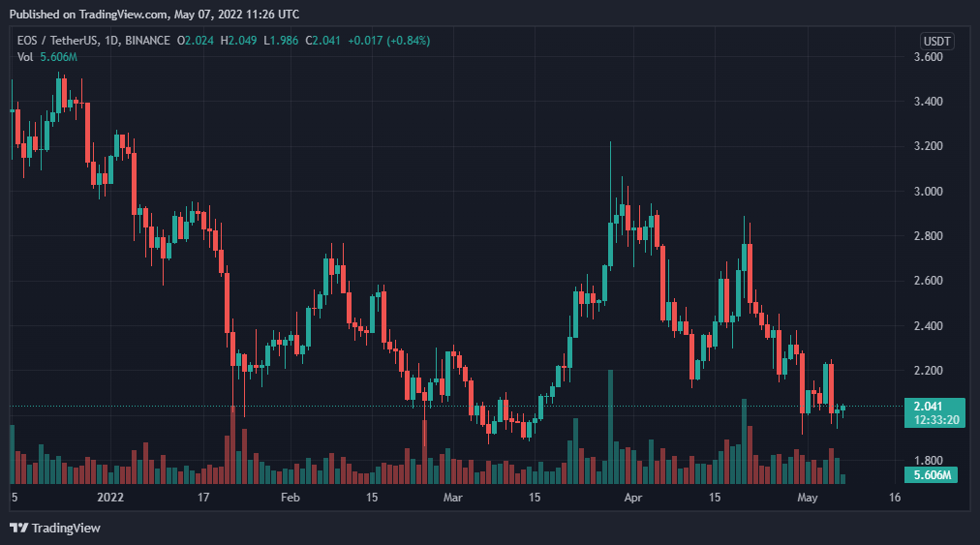Click the countdown timer 12:33:20
This screenshot has height=545, width=980.
936,420
